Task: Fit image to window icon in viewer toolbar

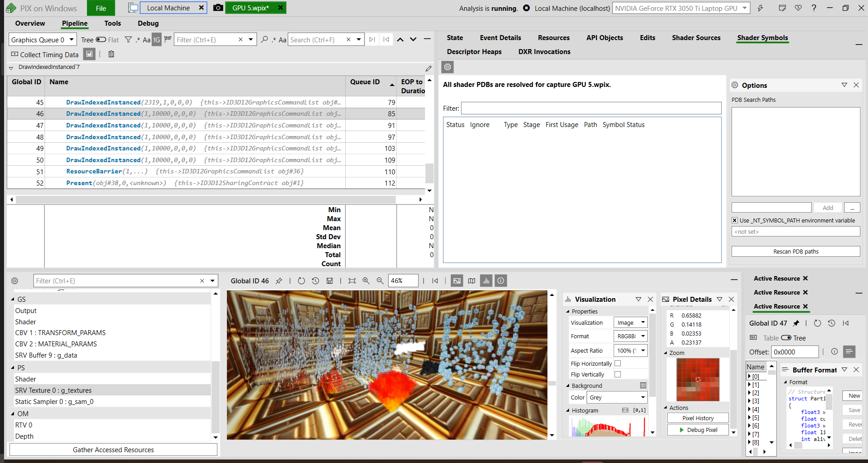Action: [352, 281]
